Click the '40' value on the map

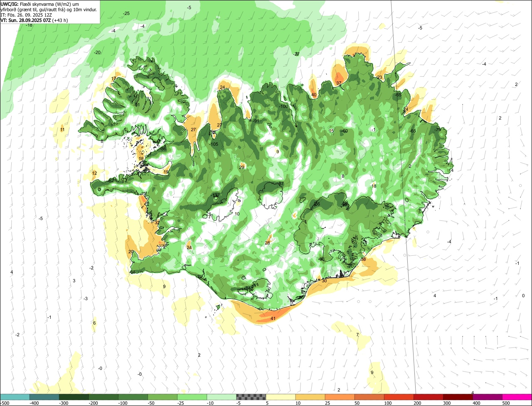click(x=314, y=95)
